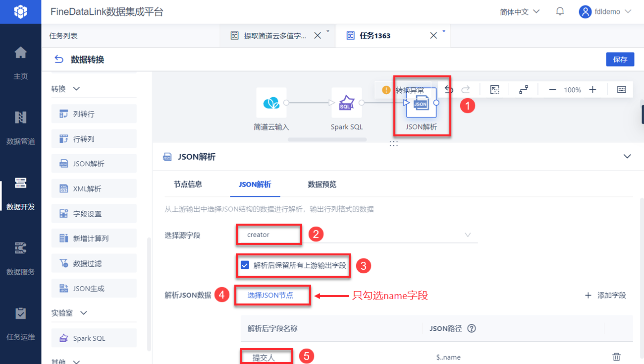Collapse the 转换 category
Viewport: 644px width, 364px height.
tap(77, 89)
